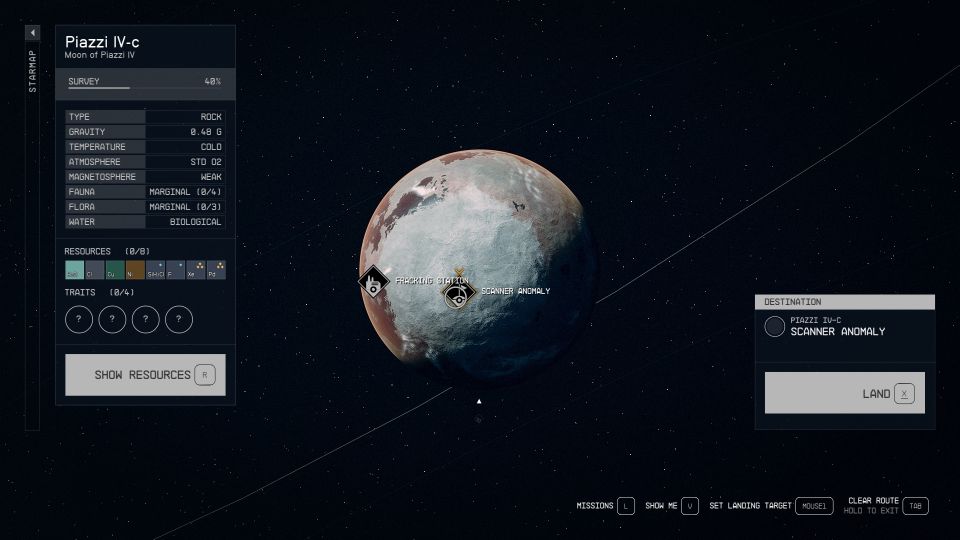Click the Temperature Cold row
The width and height of the screenshot is (960, 540).
click(x=145, y=147)
